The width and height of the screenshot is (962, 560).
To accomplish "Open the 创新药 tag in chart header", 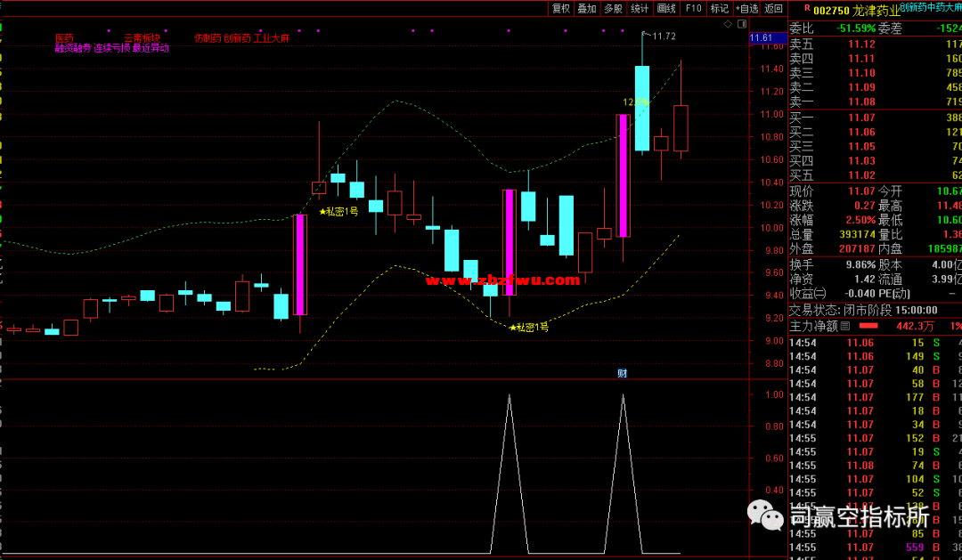I will tap(238, 38).
